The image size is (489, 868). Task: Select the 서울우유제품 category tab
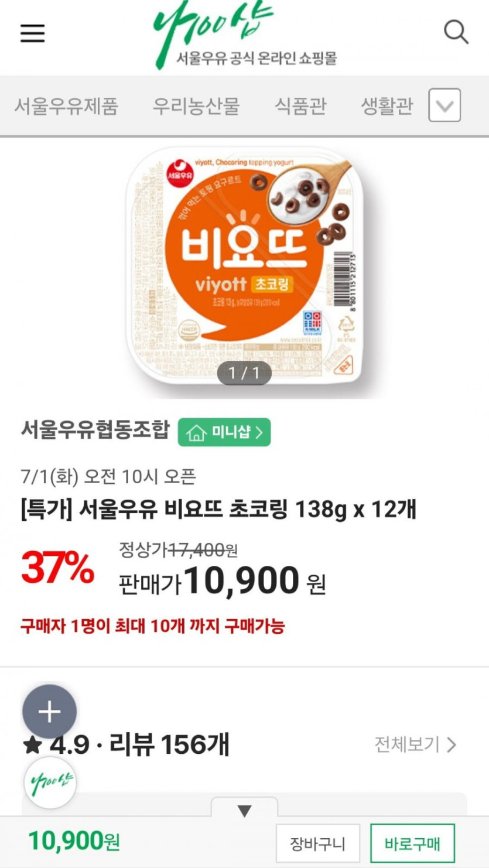[66, 106]
